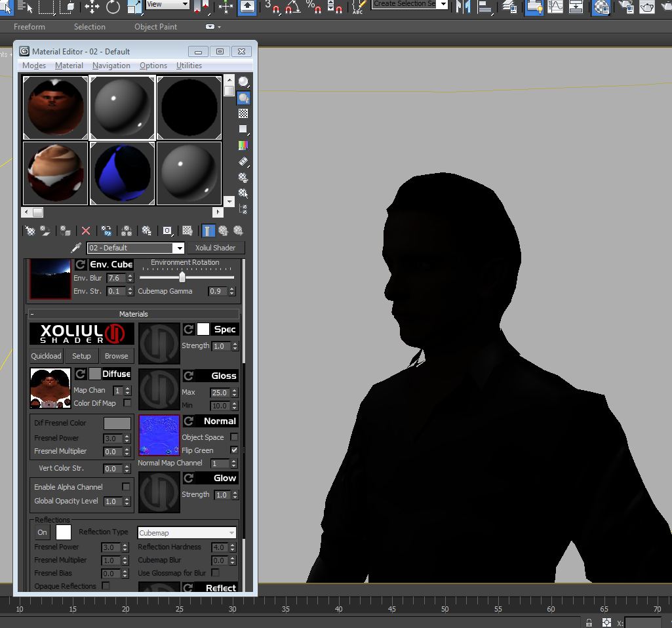Click the Make Preview filmstrip icon
The height and width of the screenshot is (628, 672).
point(243,161)
